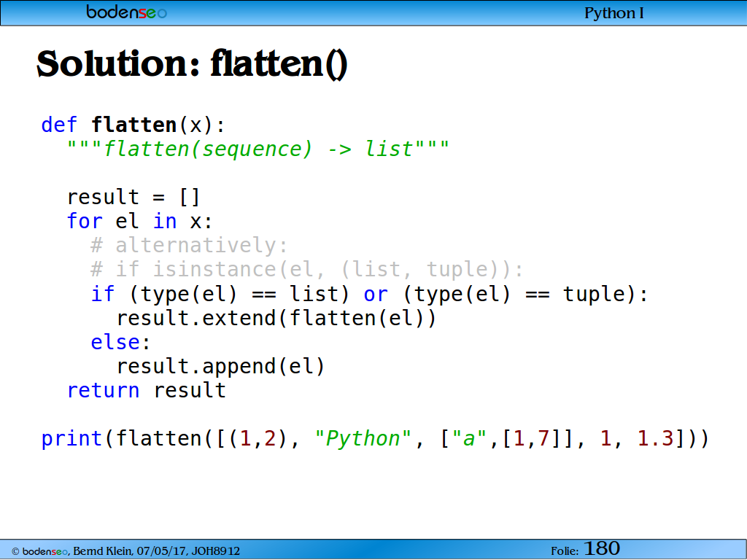Click the "result = []" code line

pos(133,197)
